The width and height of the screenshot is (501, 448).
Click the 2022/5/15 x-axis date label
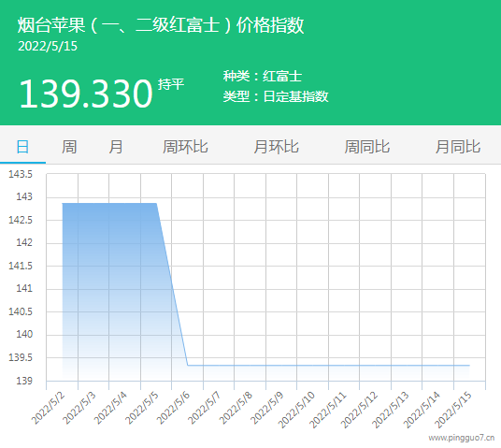[x=453, y=410]
